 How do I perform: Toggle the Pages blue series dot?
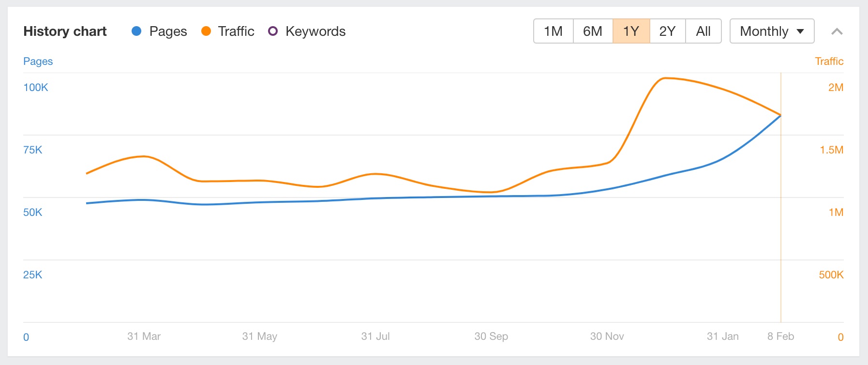point(136,31)
